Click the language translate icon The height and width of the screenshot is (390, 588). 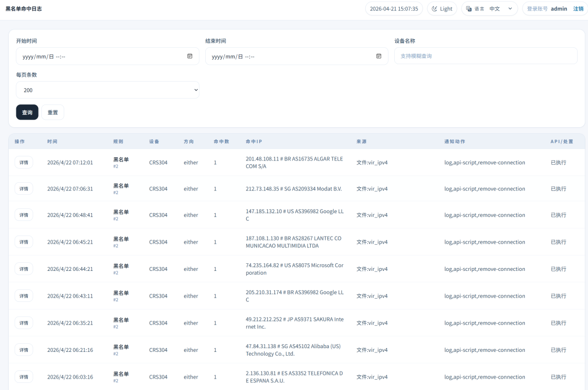tap(469, 9)
